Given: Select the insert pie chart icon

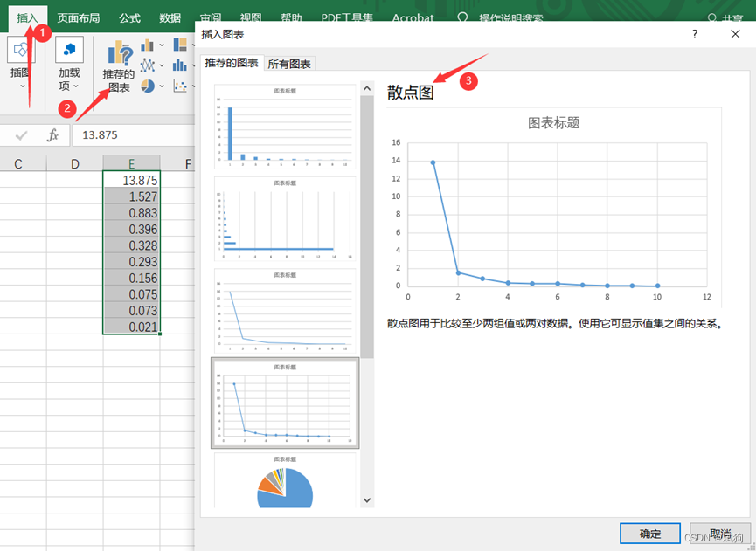Looking at the screenshot, I should (x=148, y=86).
